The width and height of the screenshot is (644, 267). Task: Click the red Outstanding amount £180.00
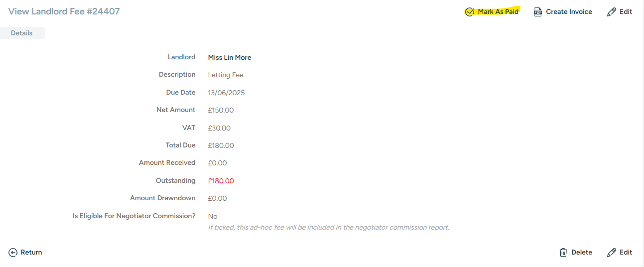click(221, 181)
